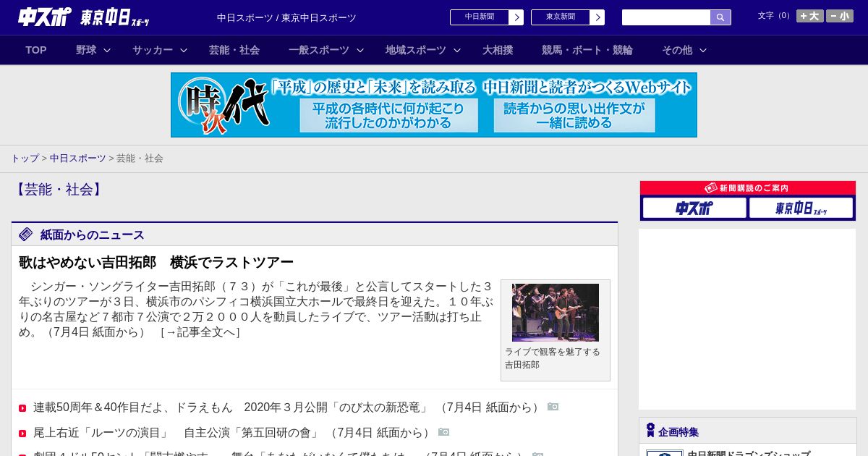Click the 東京中日スポーツ subscription button in sidebar
The image size is (868, 456).
(801, 208)
